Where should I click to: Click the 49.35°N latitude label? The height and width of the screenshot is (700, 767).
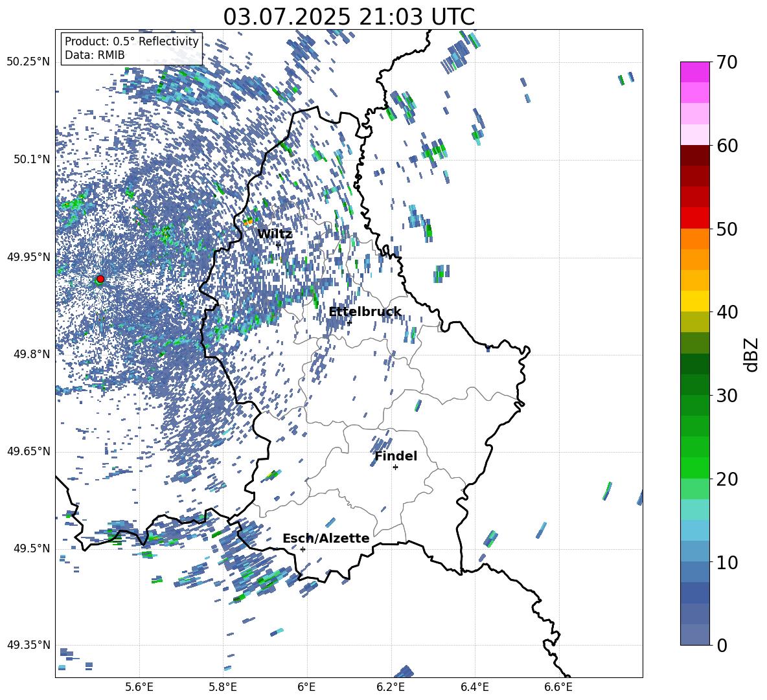tap(29, 645)
